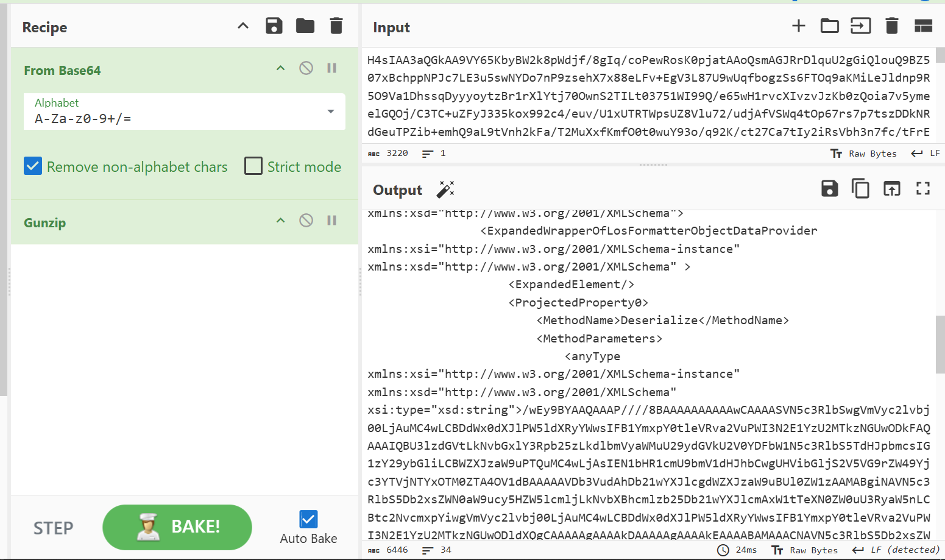Disable the From Base64 operation

point(306,68)
